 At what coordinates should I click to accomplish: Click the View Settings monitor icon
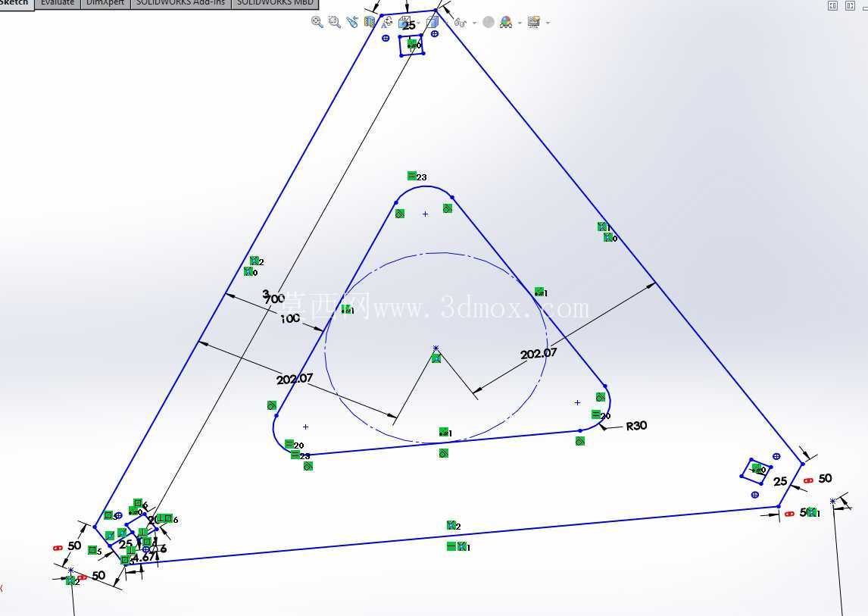pyautogui.click(x=534, y=22)
